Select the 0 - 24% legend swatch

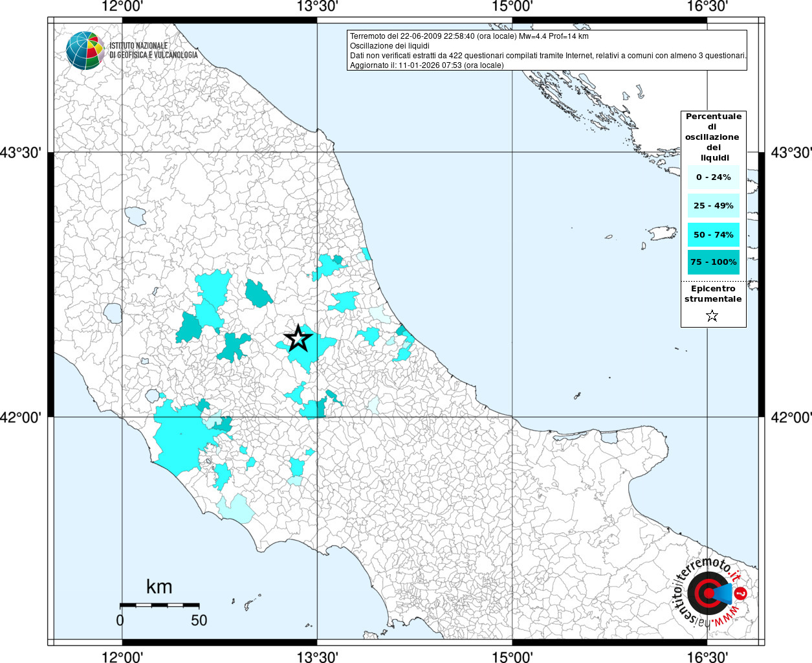(x=714, y=177)
